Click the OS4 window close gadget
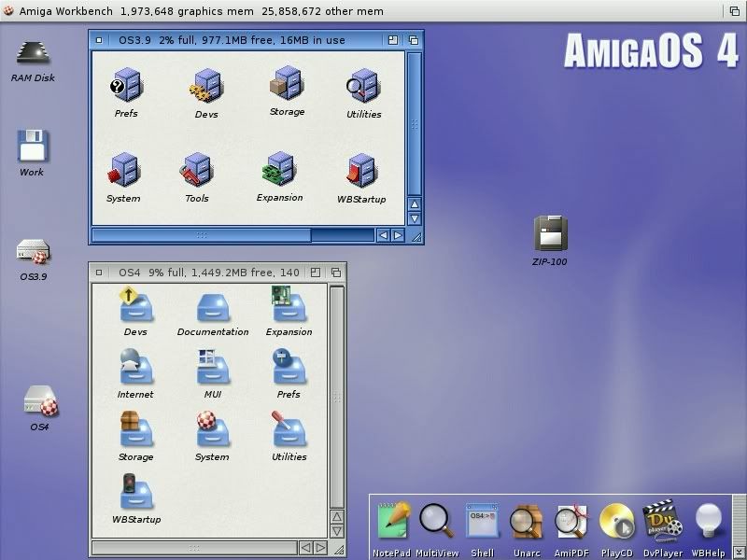This screenshot has width=747, height=560. tap(99, 273)
